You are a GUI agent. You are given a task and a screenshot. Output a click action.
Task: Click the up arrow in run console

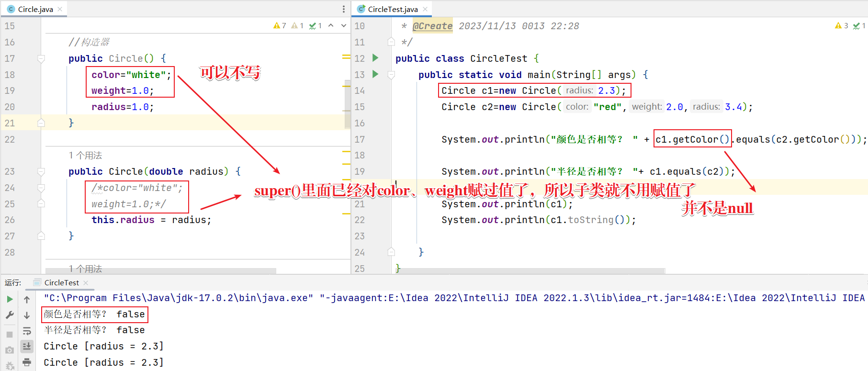[27, 299]
